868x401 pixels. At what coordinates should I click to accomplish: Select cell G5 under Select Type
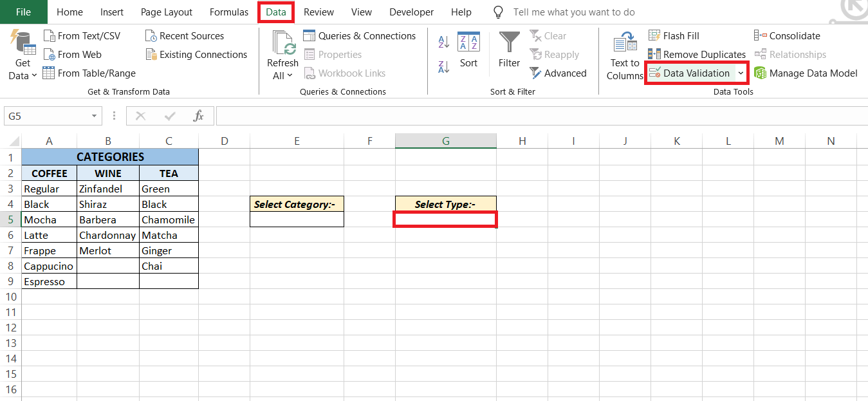pyautogui.click(x=445, y=219)
